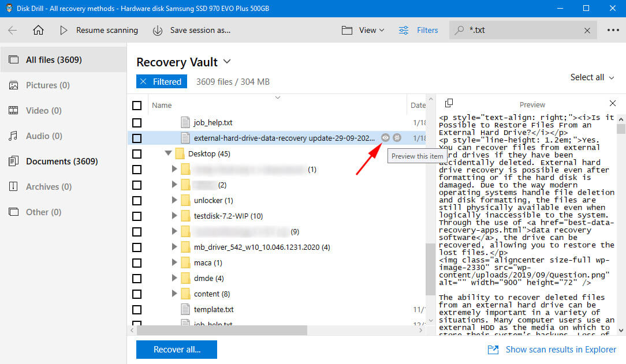This screenshot has height=364, width=626.
Task: Click the file list vertical scrollbar thumb
Action: 430,269
